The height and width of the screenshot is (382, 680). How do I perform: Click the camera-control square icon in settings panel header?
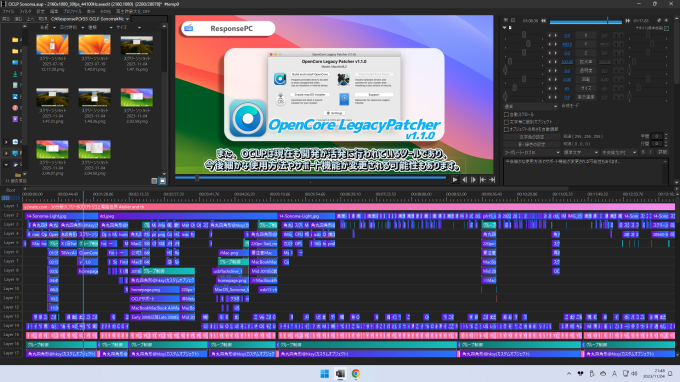point(513,20)
